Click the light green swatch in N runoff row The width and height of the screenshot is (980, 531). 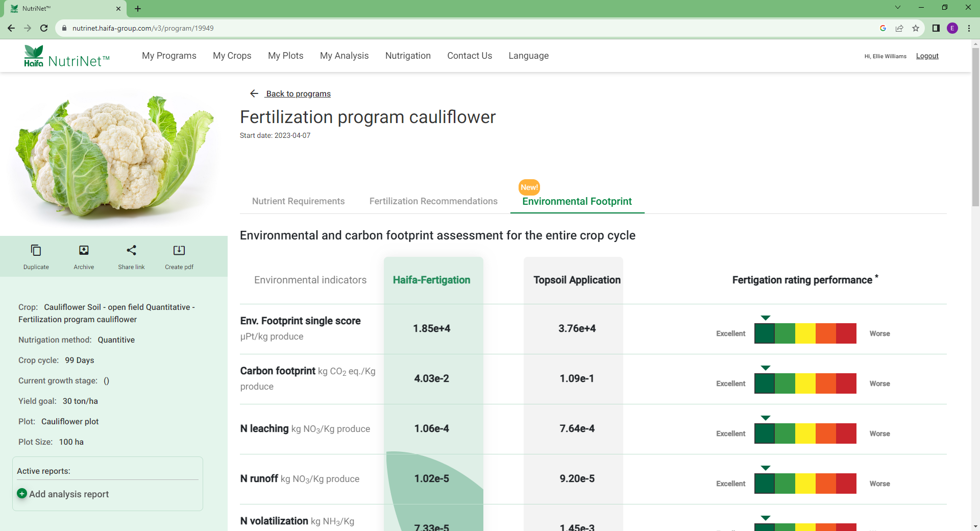point(785,484)
